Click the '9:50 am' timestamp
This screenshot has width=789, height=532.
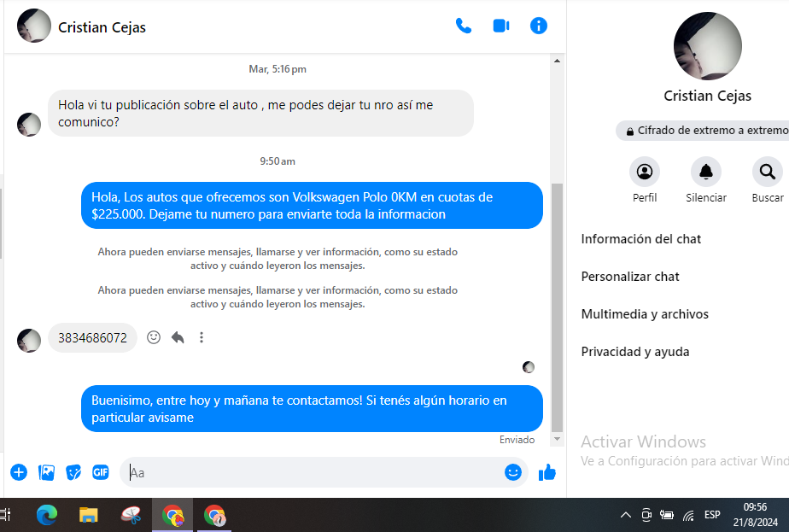click(278, 161)
